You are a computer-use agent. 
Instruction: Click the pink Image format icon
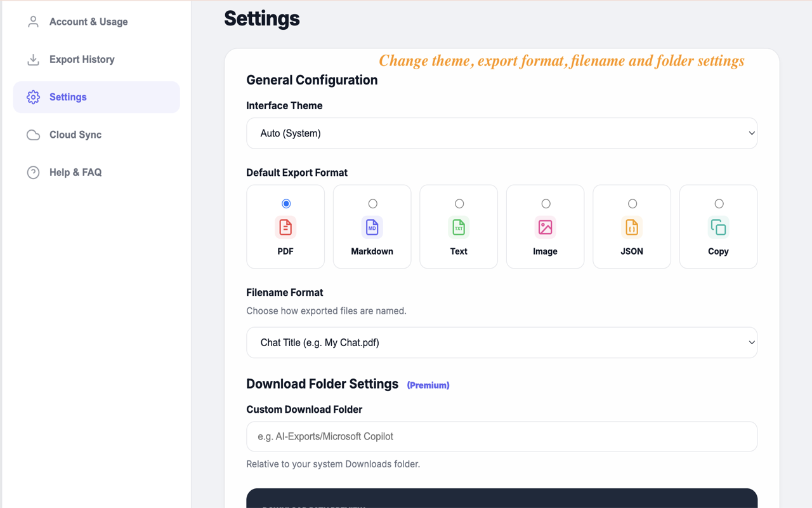pos(546,227)
